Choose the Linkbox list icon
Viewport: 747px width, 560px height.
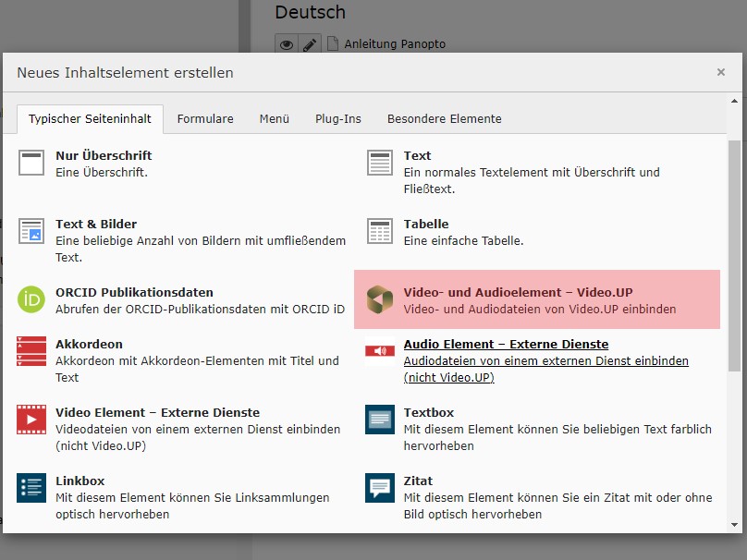[31, 488]
